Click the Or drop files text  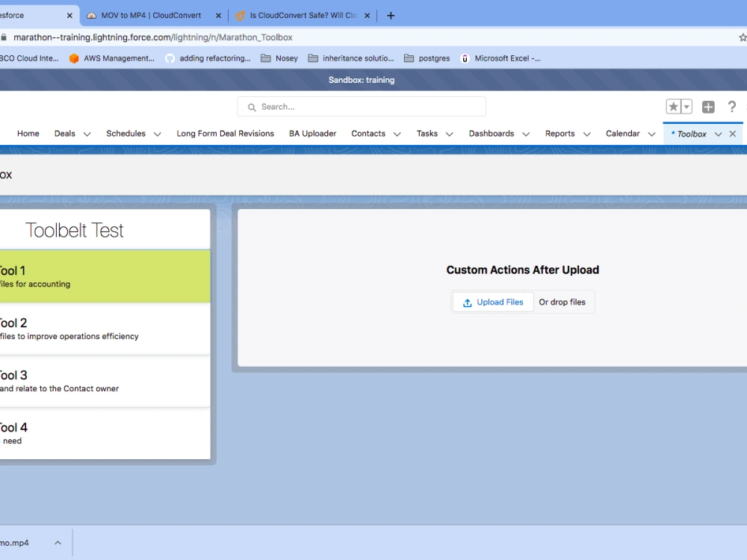coord(562,302)
